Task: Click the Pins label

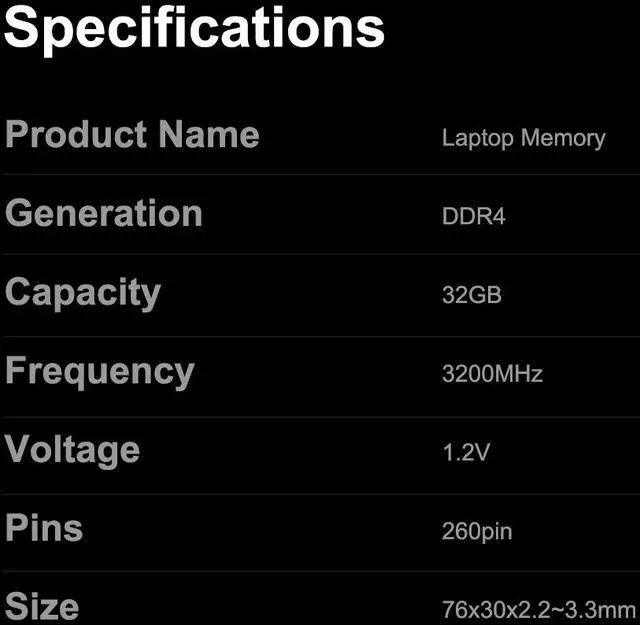Action: point(44,527)
